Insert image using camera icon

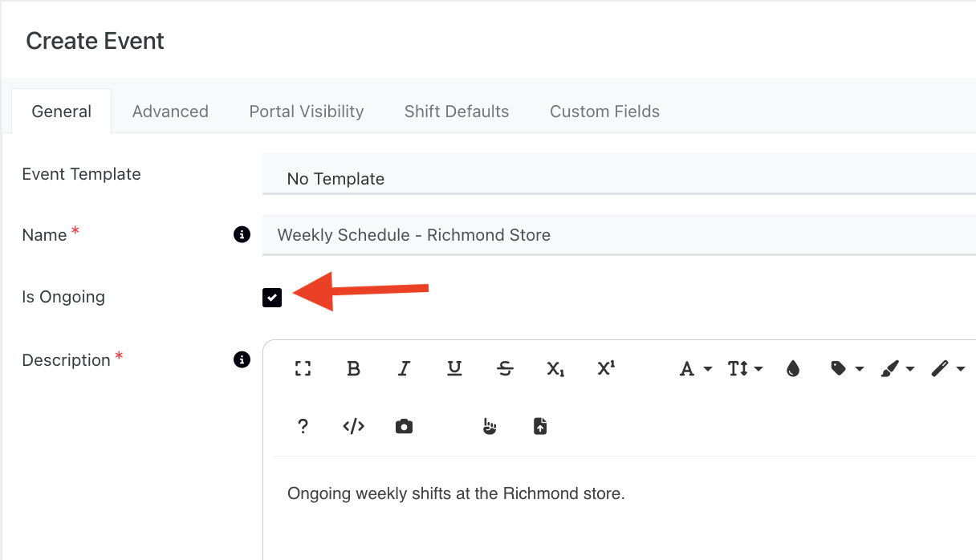[x=404, y=426]
